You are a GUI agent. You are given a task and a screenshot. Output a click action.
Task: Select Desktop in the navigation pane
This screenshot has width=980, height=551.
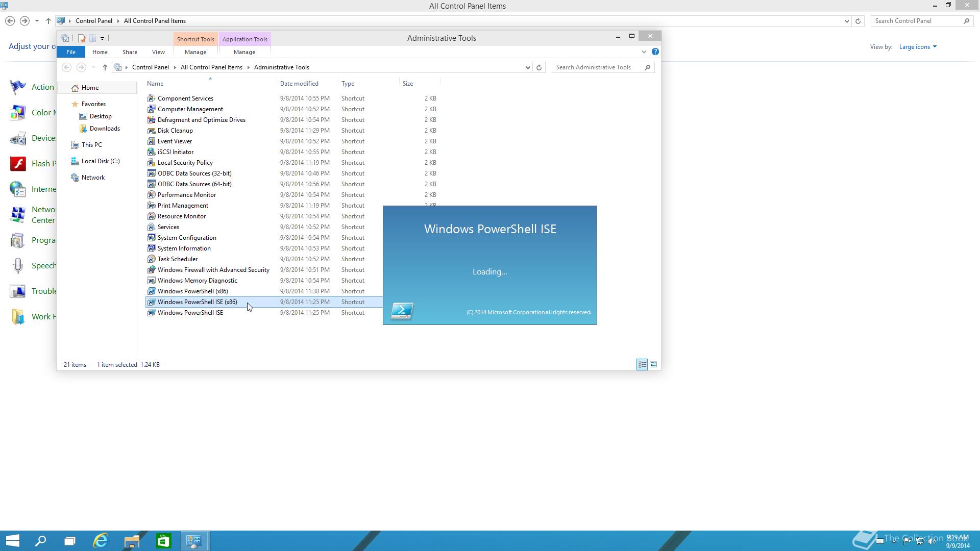pos(101,116)
